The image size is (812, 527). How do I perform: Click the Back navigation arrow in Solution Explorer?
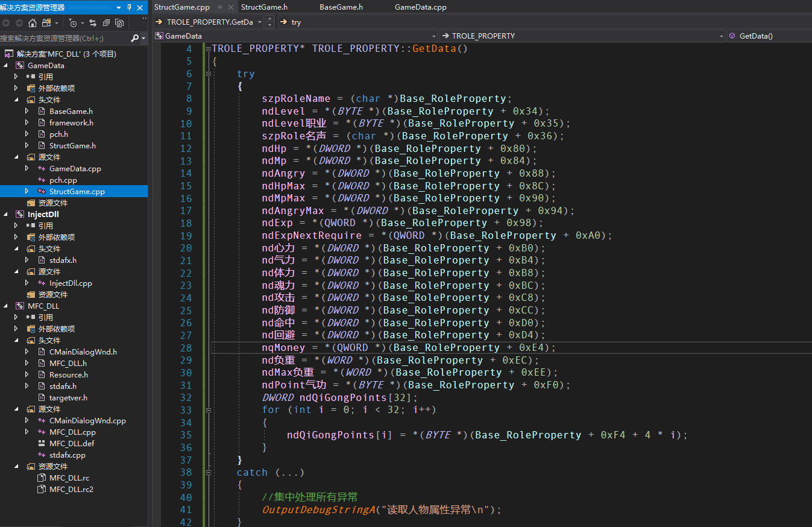coord(7,23)
